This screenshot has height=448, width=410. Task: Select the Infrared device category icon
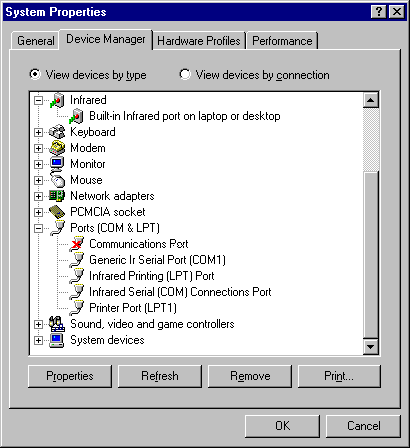click(x=57, y=100)
